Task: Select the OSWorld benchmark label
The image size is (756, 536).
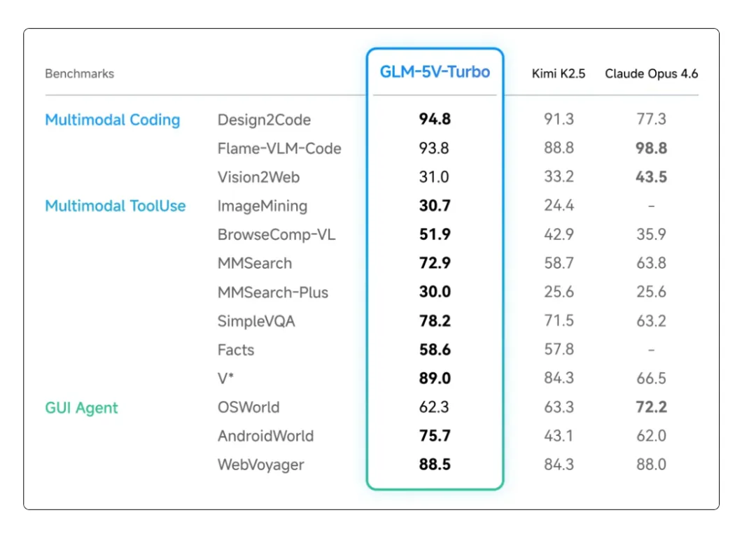Action: pyautogui.click(x=248, y=407)
